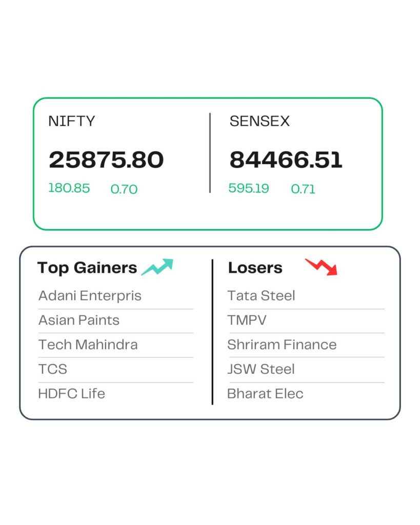Screen dimensions: 420x525
Task: Select Tata Steel in Losers list
Action: tap(261, 296)
